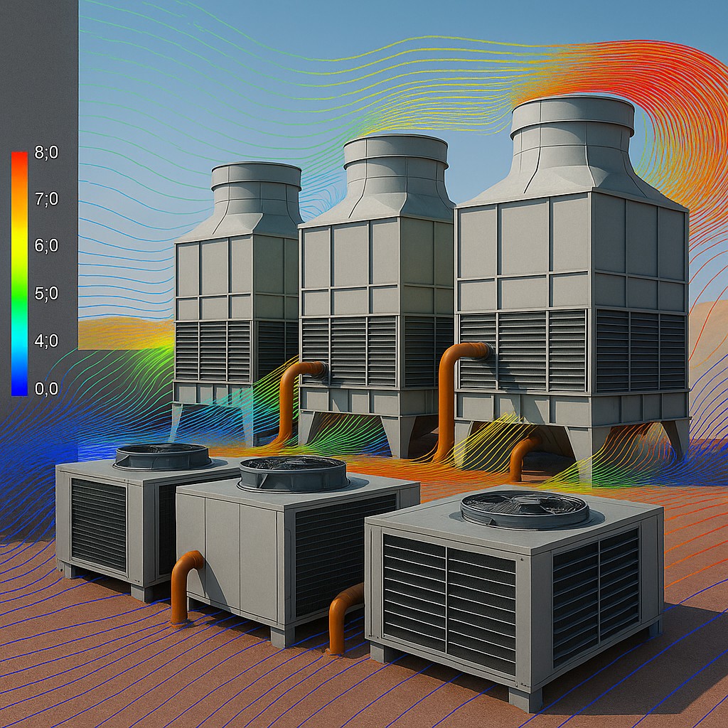
Task: Pick the 4;0 legend scale label
Action: 45,341
